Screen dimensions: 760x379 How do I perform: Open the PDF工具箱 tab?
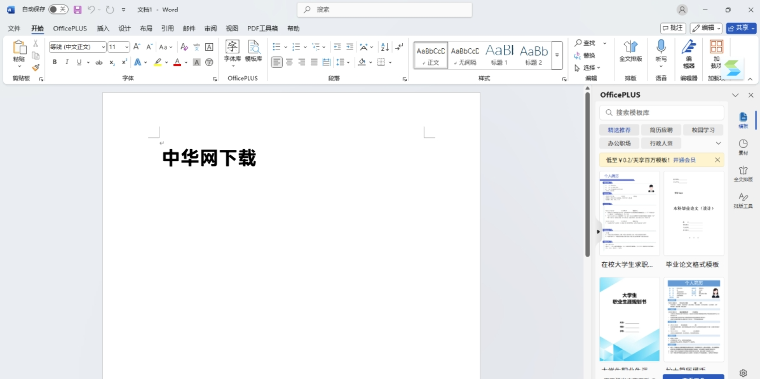pos(262,28)
